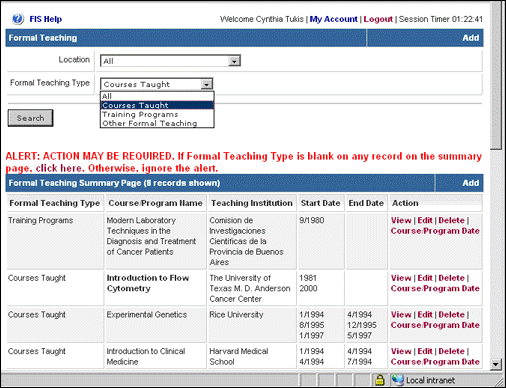This screenshot has width=506, height=388.
Task: Click the security lock icon in status bar
Action: pos(380,380)
